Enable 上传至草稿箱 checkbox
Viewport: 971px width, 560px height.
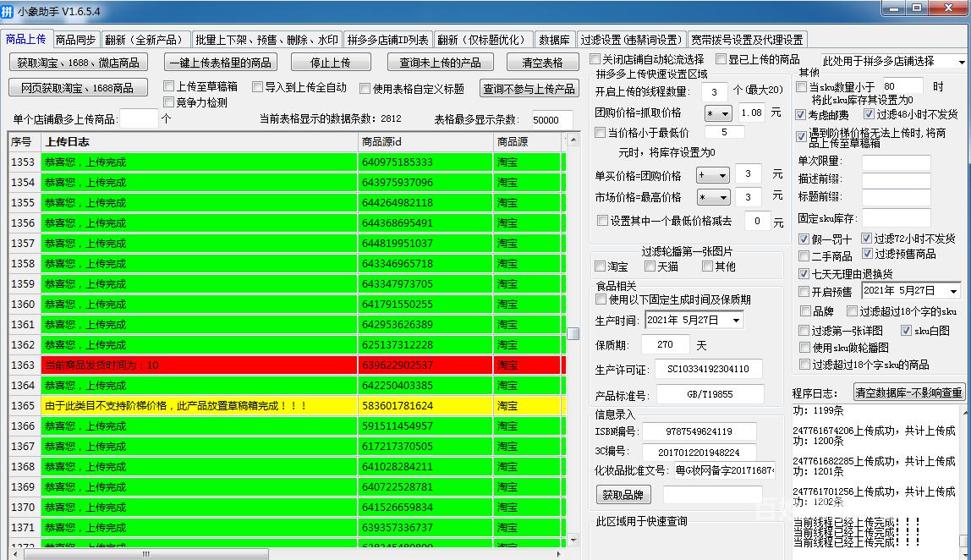tap(168, 86)
